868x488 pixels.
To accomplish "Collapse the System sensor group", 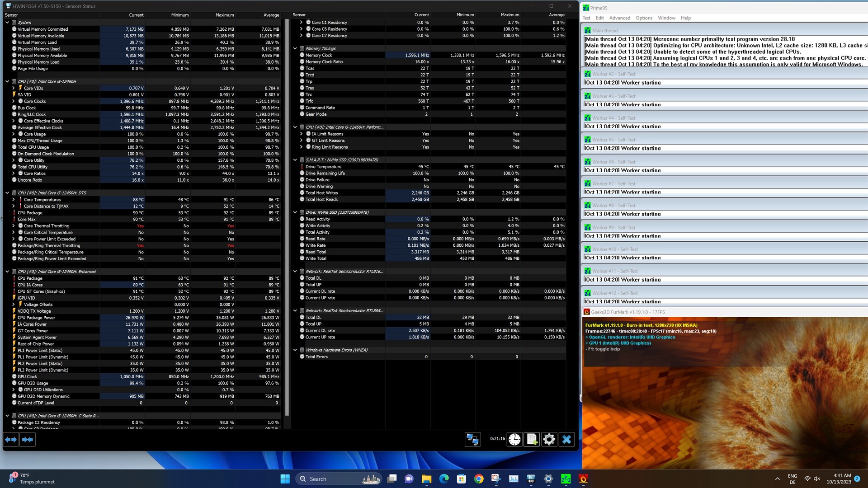I will click(7, 22).
